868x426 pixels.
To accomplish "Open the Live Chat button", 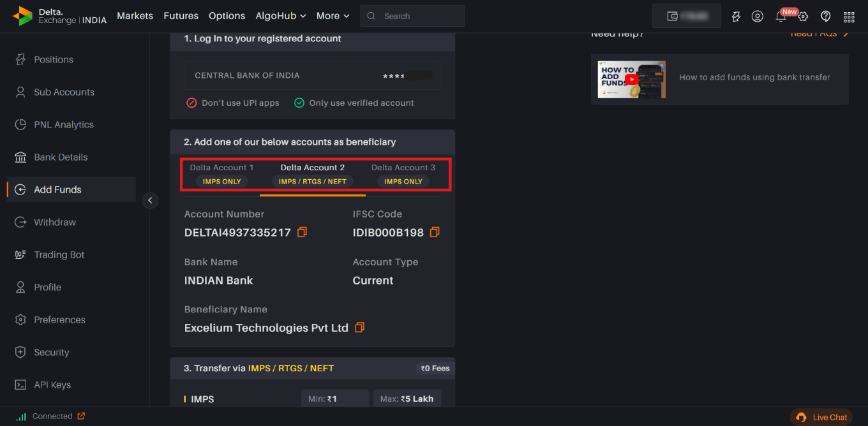I will (x=821, y=417).
